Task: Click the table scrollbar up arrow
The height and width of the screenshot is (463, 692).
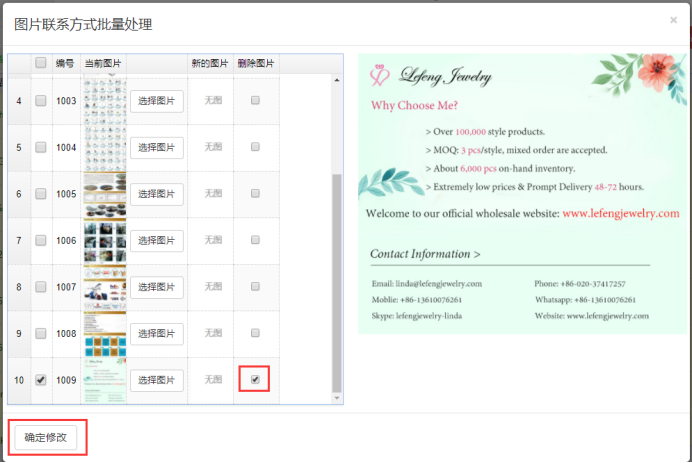Action: pos(337,80)
